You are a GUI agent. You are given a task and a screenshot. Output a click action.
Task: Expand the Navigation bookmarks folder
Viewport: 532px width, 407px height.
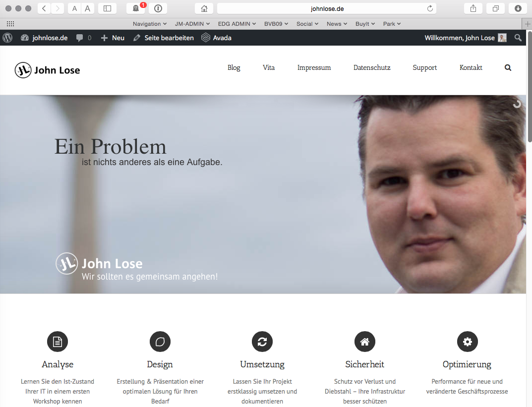click(150, 24)
